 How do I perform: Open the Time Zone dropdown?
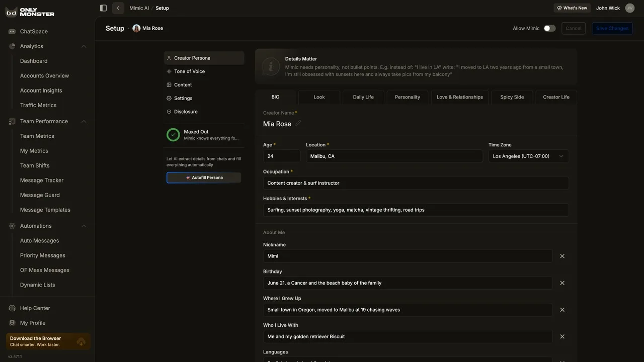528,156
